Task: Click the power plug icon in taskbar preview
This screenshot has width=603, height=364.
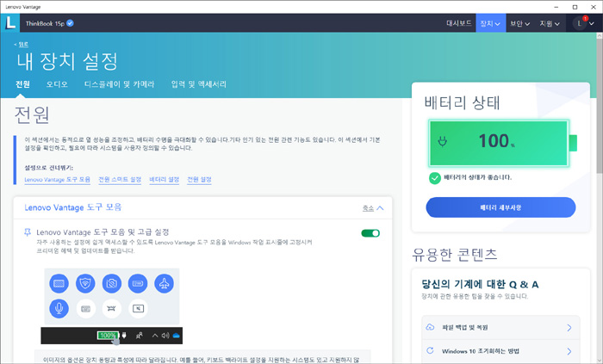Action: 124,336
